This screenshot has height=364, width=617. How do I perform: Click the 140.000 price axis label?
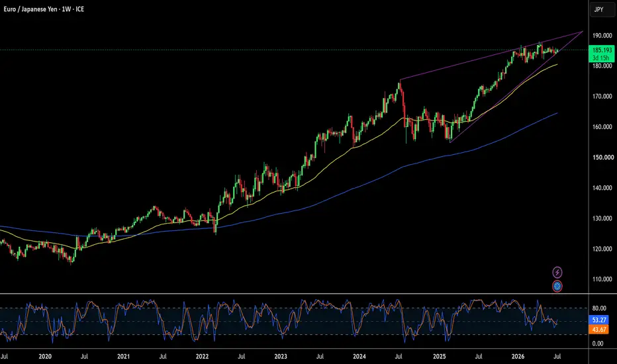pyautogui.click(x=602, y=188)
